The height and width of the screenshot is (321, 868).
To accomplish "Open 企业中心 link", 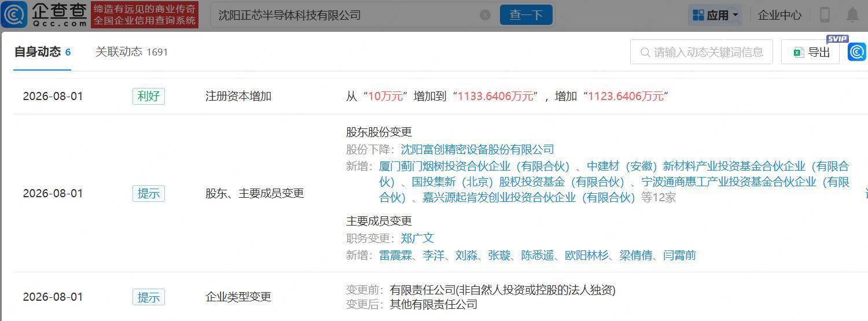I will [x=779, y=15].
